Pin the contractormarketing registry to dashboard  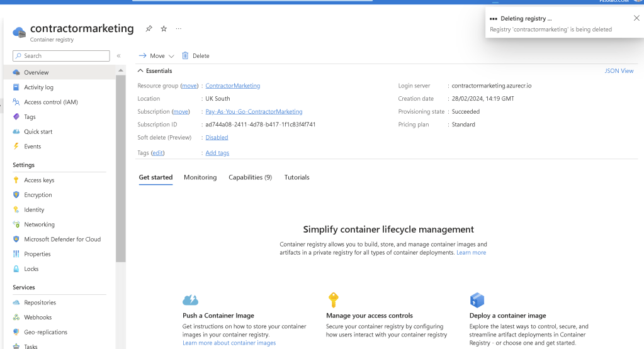(149, 28)
